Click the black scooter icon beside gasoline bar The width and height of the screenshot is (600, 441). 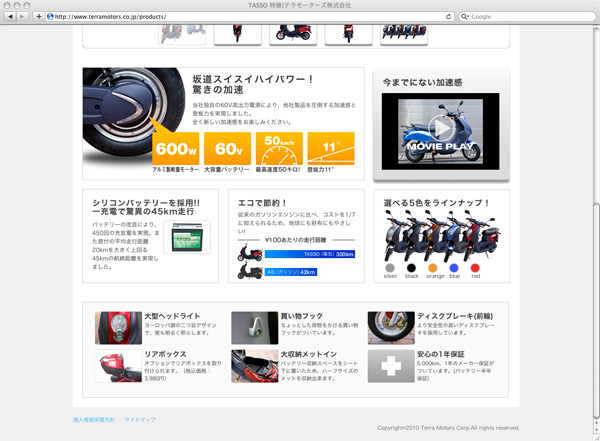pyautogui.click(x=250, y=271)
